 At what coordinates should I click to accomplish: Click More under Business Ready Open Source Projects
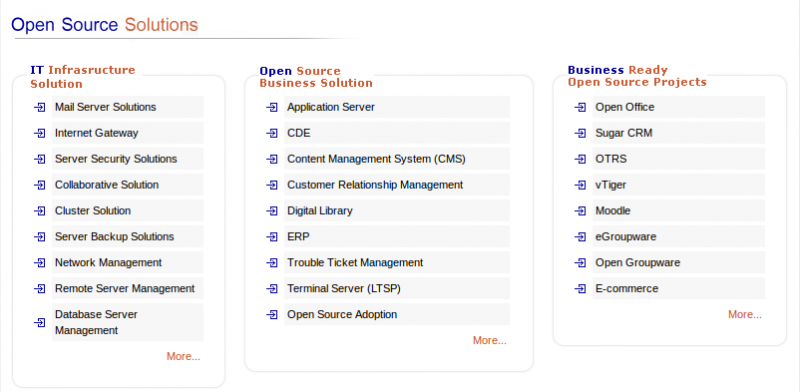click(x=745, y=314)
